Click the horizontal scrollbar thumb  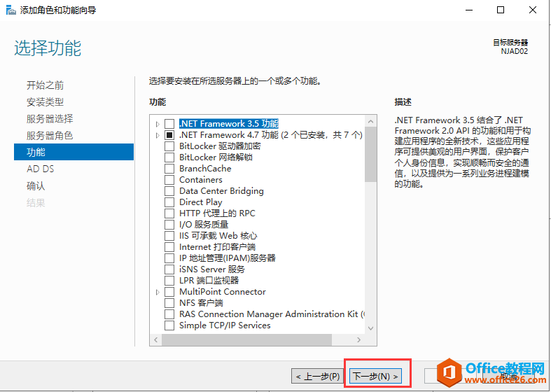coord(246,339)
